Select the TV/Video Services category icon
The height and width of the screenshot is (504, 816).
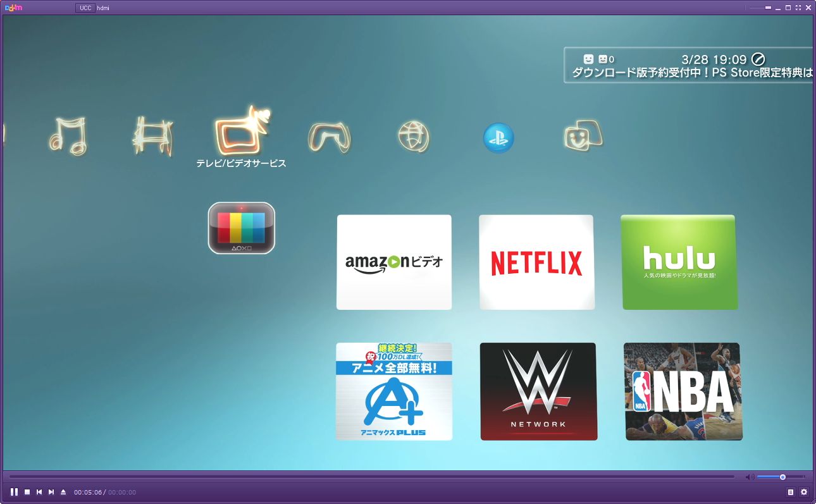[243, 132]
